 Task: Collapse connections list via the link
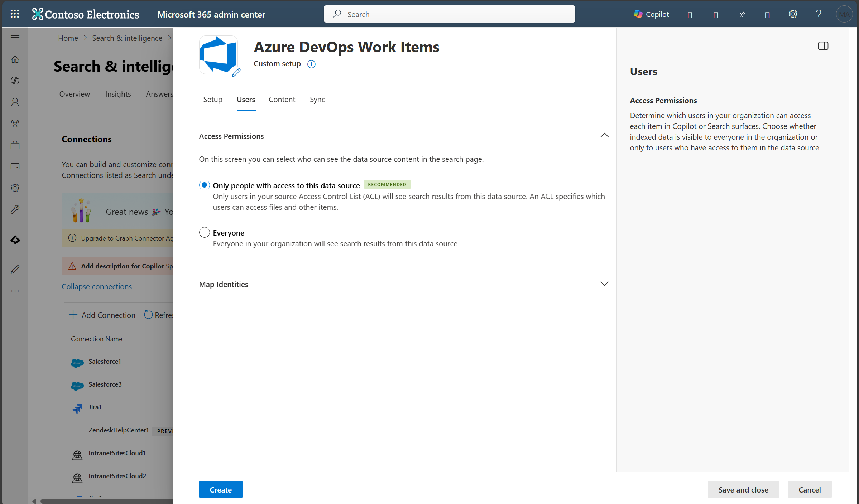point(97,286)
